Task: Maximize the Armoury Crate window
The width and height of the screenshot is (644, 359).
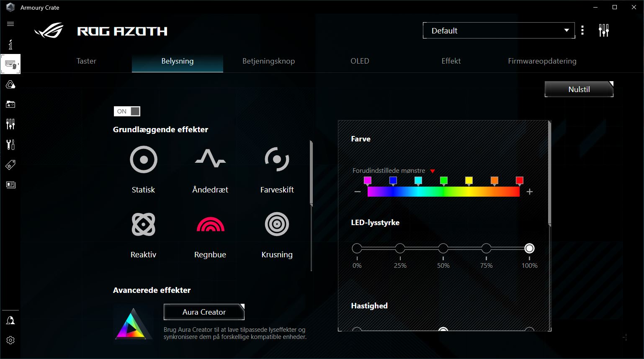Action: coord(615,7)
